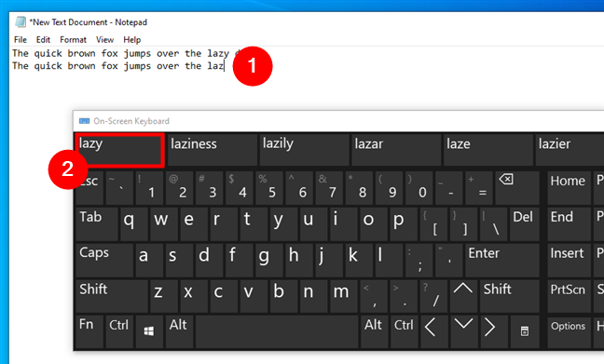Tap the period and greater-than key
The height and width of the screenshot is (364, 604).
[x=403, y=296]
